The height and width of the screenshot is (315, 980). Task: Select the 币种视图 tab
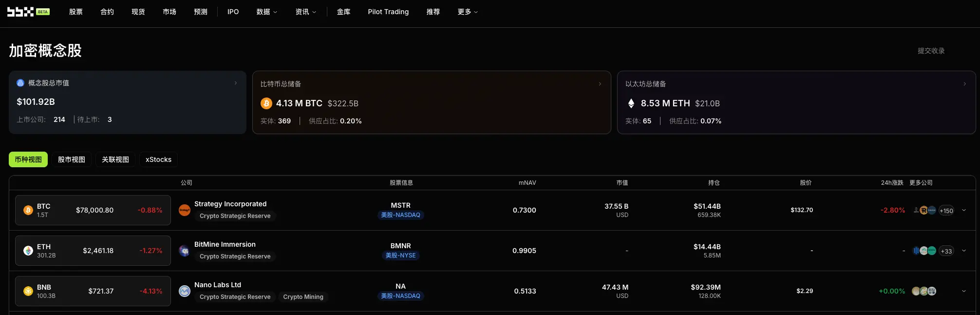coord(28,159)
